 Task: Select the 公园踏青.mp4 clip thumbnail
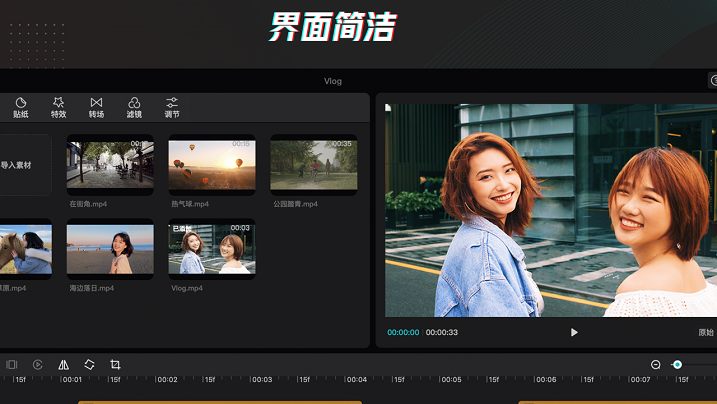coord(313,164)
